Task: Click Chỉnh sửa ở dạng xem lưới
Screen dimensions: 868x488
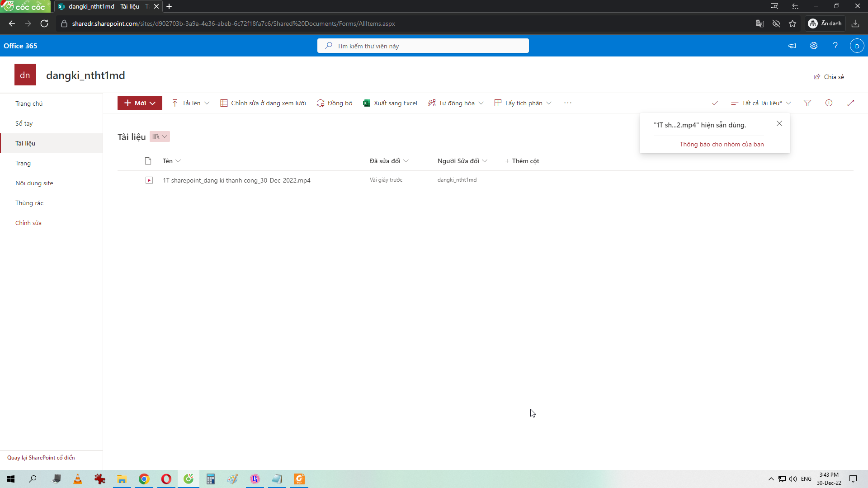Action: click(263, 103)
